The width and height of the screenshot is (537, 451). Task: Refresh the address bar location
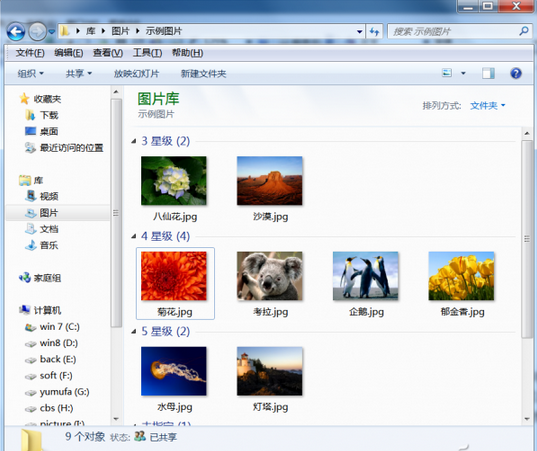tap(374, 32)
